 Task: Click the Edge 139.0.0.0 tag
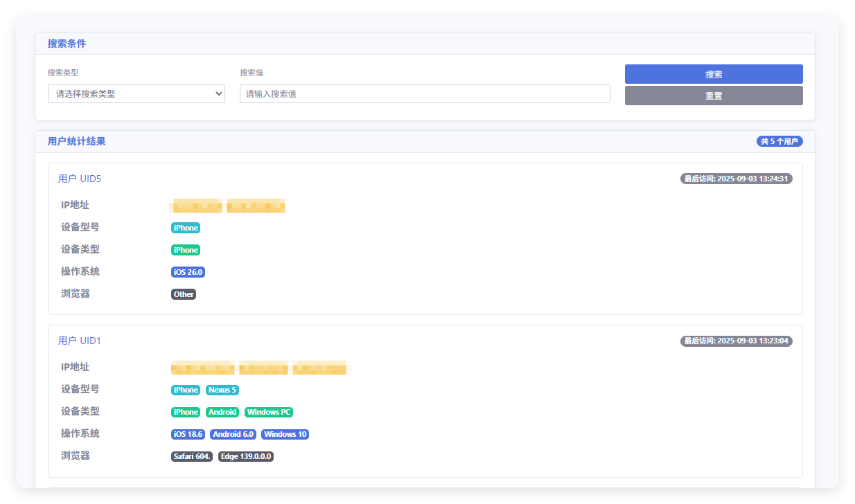tap(246, 456)
